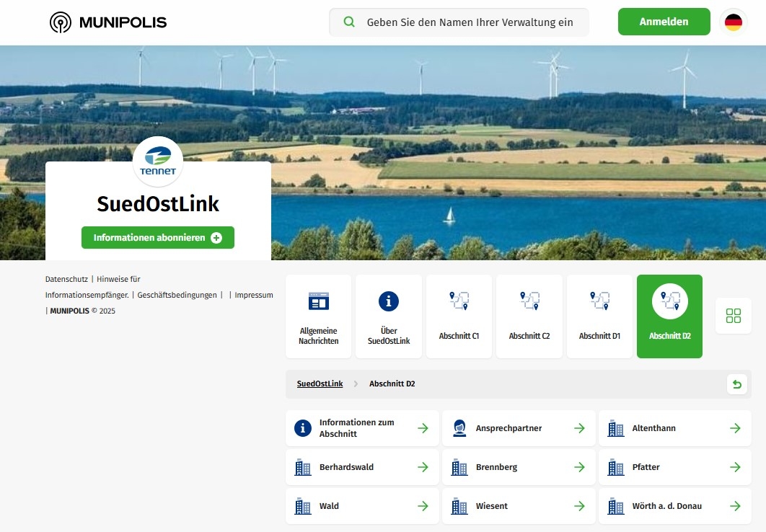The height and width of the screenshot is (532, 766).
Task: Open the Ansprechpartner entry
Action: (x=519, y=428)
